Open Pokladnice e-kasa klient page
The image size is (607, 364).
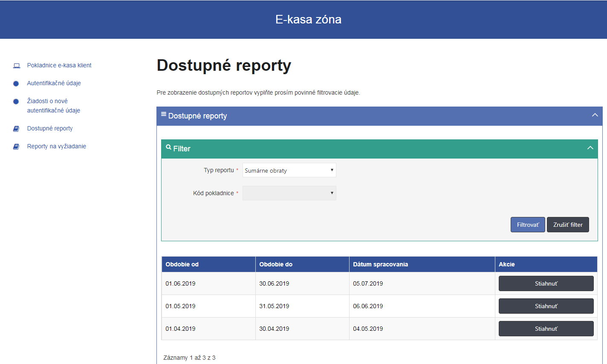pyautogui.click(x=59, y=65)
